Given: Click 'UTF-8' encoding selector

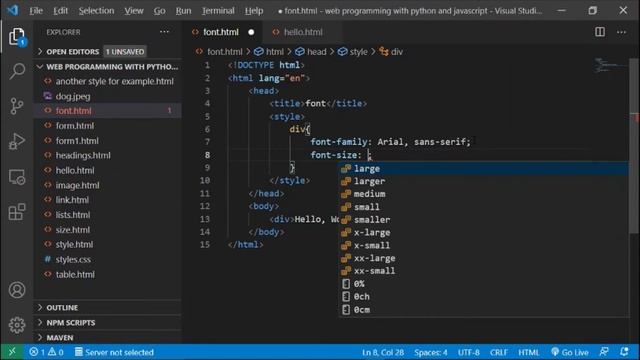Looking at the screenshot, I should tap(469, 352).
